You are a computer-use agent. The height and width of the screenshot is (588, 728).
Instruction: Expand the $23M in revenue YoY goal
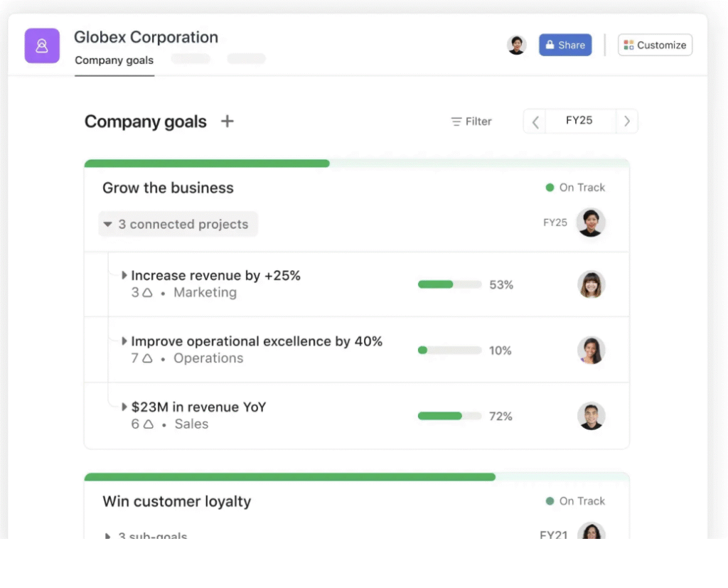[124, 407]
